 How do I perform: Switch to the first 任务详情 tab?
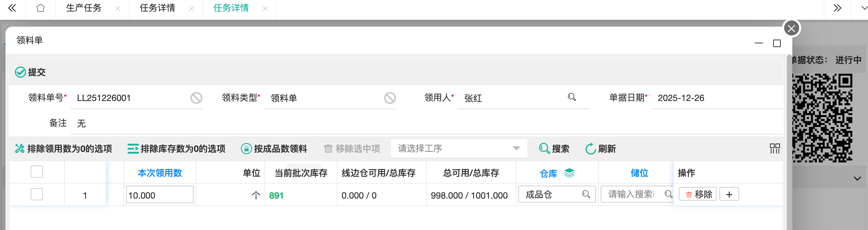pyautogui.click(x=158, y=8)
